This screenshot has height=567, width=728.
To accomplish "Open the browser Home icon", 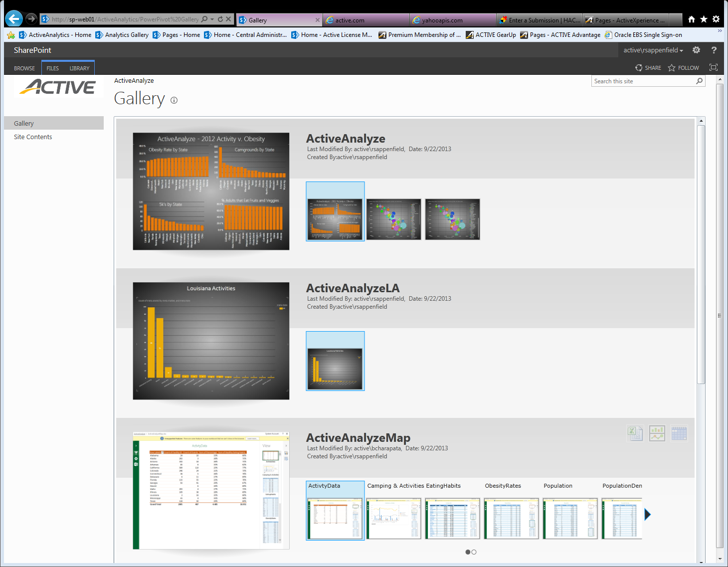I will pos(691,19).
